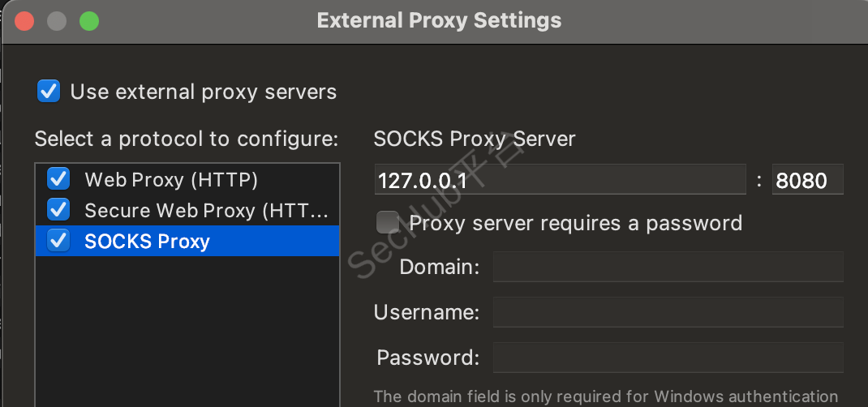
Task: Focus the Username text field
Action: 668,312
